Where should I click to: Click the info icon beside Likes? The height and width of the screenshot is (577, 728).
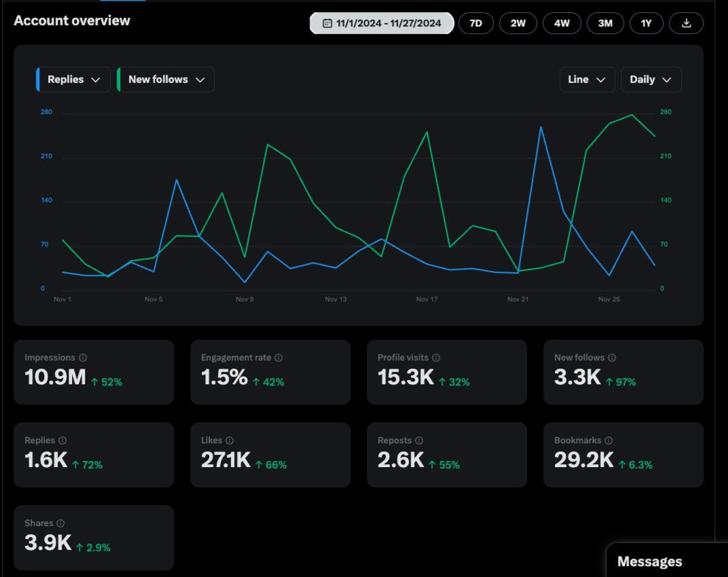230,441
